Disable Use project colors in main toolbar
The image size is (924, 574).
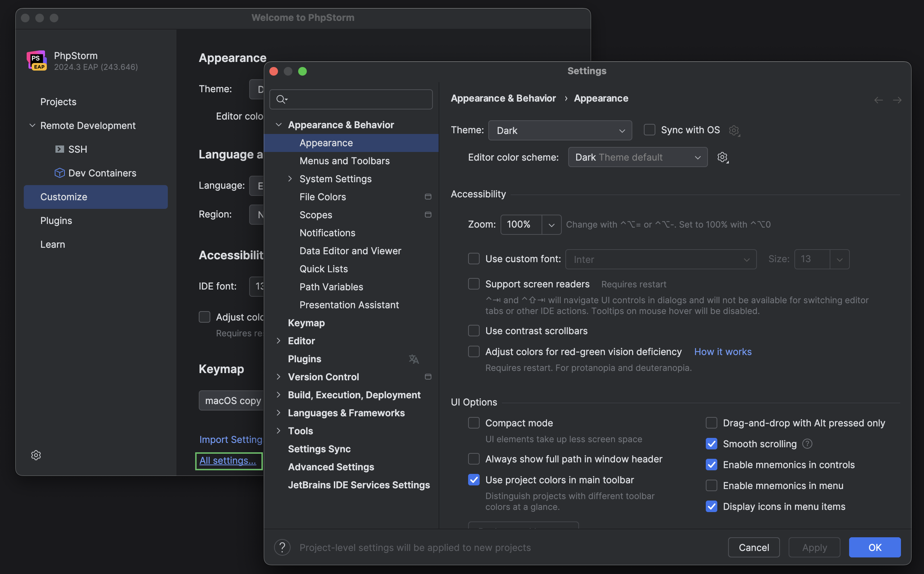(x=474, y=479)
